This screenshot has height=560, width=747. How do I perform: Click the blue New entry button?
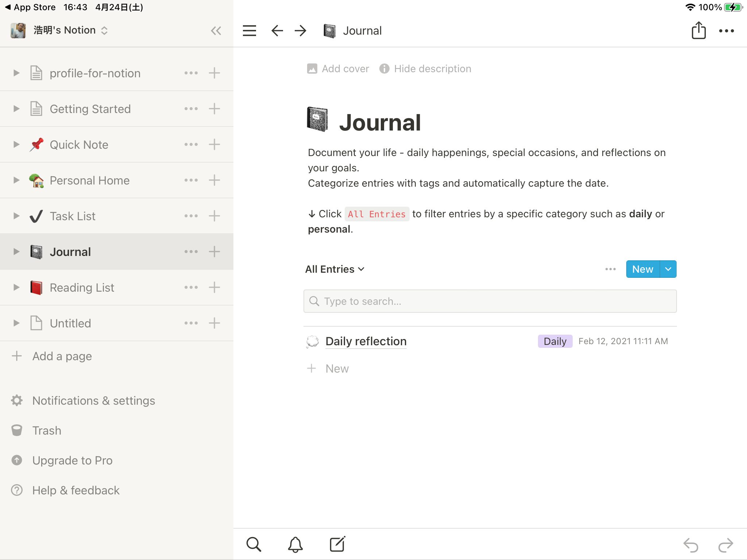[x=643, y=269]
